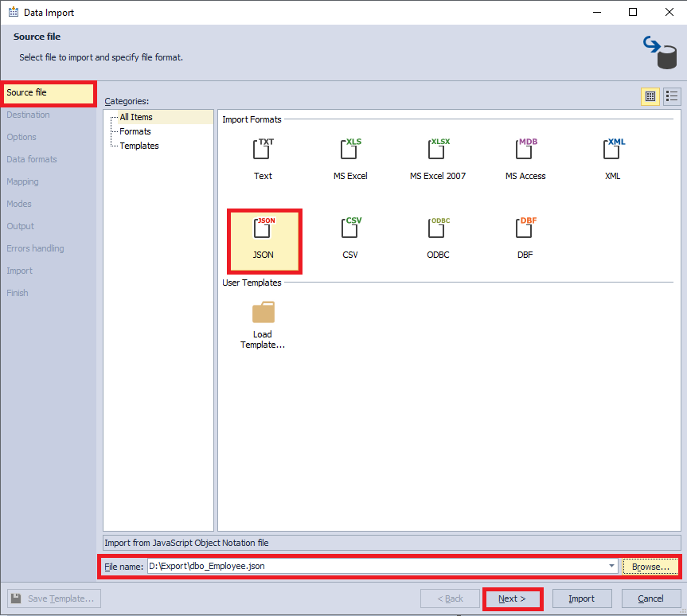Screen dimensions: 687x616
Task: Maximize the Data Import window
Action: tap(633, 12)
